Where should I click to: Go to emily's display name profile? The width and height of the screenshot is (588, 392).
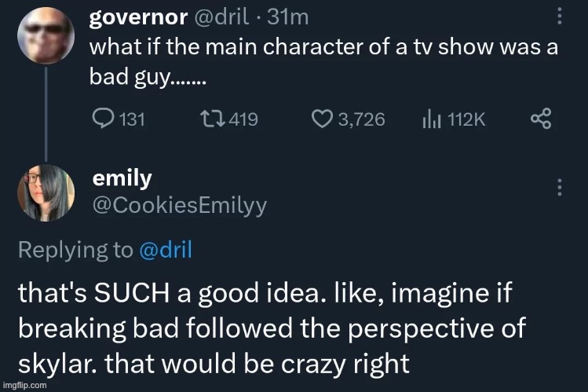pyautogui.click(x=122, y=178)
